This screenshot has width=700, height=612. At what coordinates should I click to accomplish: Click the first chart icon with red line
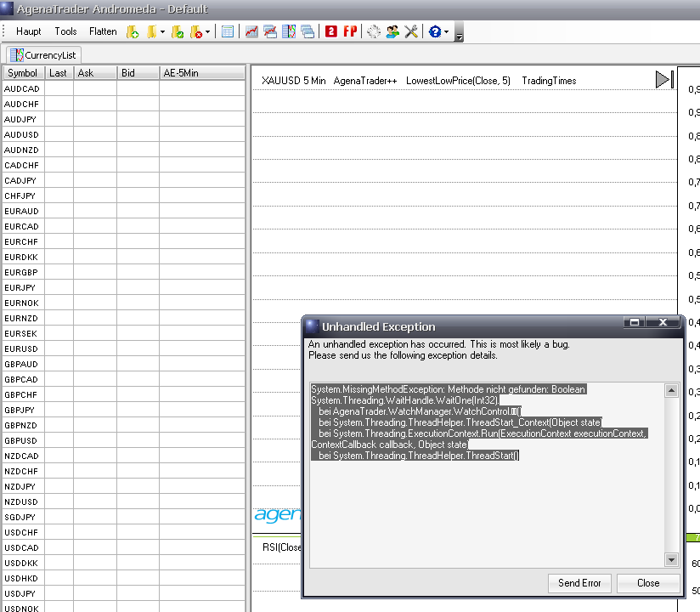click(252, 31)
